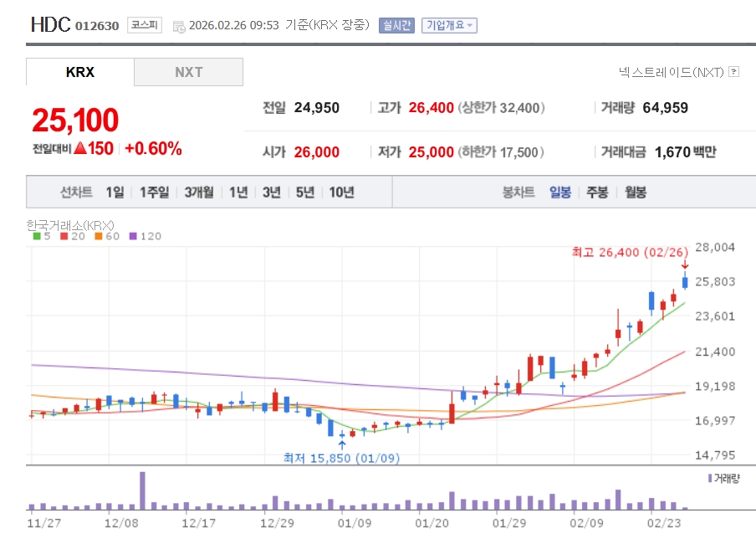The width and height of the screenshot is (756, 539).
Task: Click the 2026.02.26 09:53 timestamp text
Action: 234,25
